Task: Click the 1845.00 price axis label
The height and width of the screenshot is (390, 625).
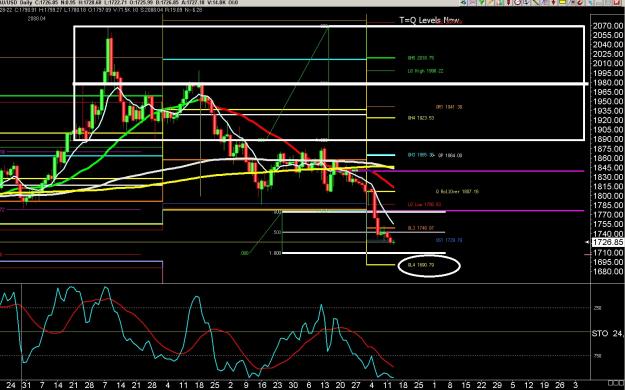Action: [608, 167]
